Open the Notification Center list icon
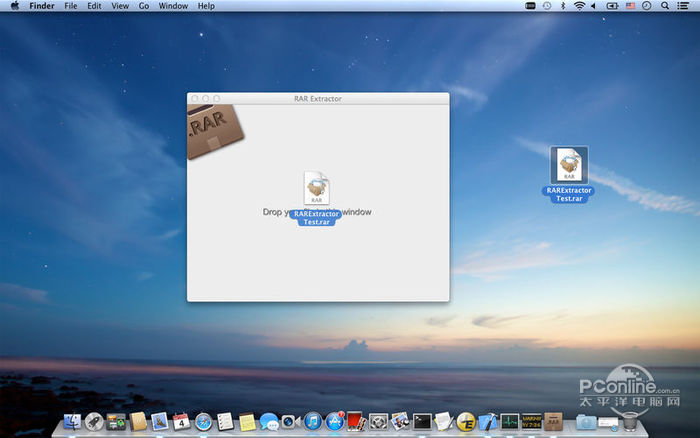The height and width of the screenshot is (438, 700). click(x=684, y=6)
